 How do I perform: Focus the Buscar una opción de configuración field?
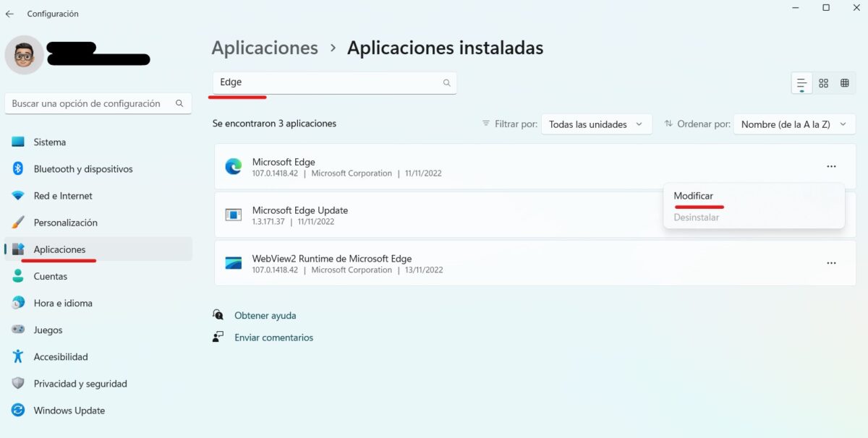(x=90, y=103)
